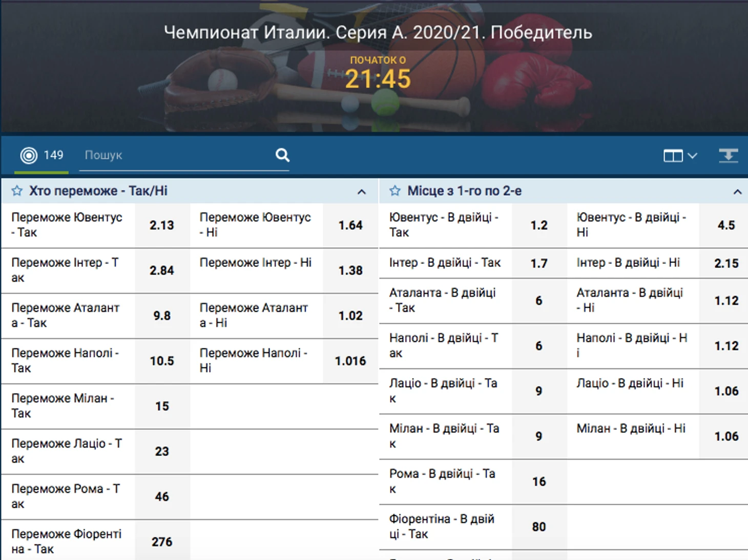This screenshot has width=748, height=560.
Task: Click 'Переможе Наполі - Так' label
Action: tap(65, 360)
